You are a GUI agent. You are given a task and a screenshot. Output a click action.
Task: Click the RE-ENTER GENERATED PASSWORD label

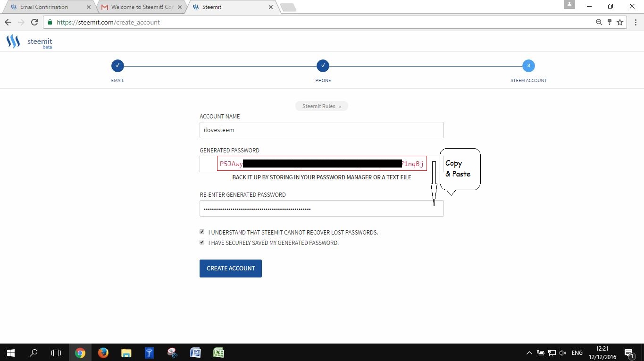[243, 194]
